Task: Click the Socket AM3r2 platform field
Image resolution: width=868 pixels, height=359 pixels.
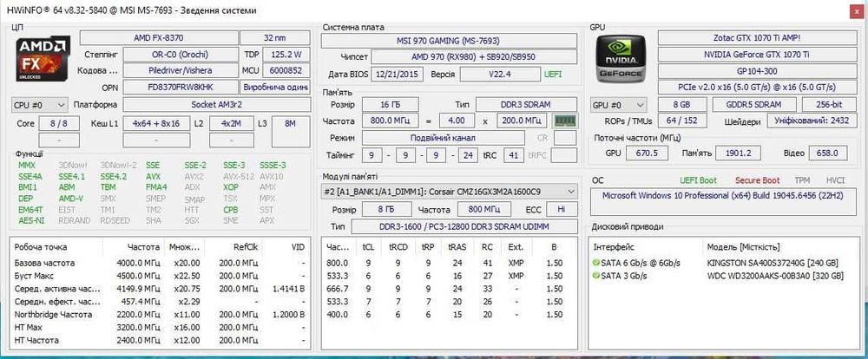Action: [x=216, y=105]
